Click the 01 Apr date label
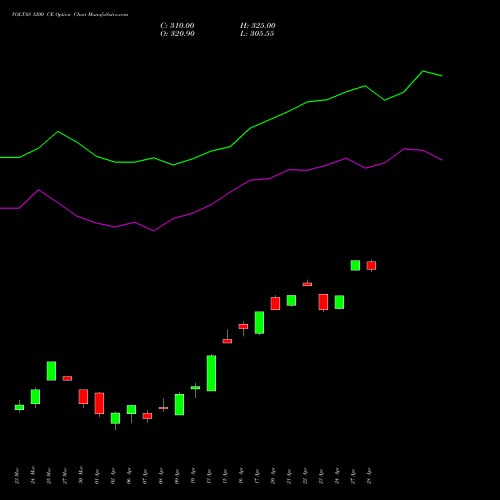The height and width of the screenshot is (500, 500). (97, 476)
